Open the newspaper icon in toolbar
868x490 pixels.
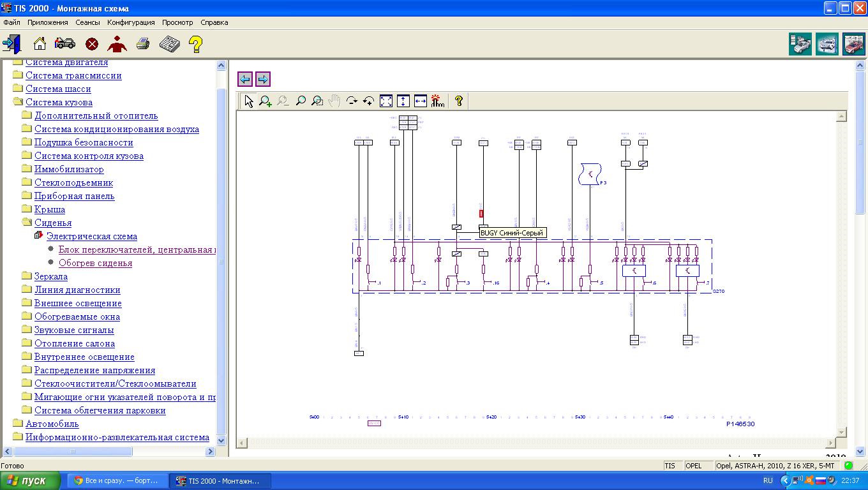(x=169, y=44)
